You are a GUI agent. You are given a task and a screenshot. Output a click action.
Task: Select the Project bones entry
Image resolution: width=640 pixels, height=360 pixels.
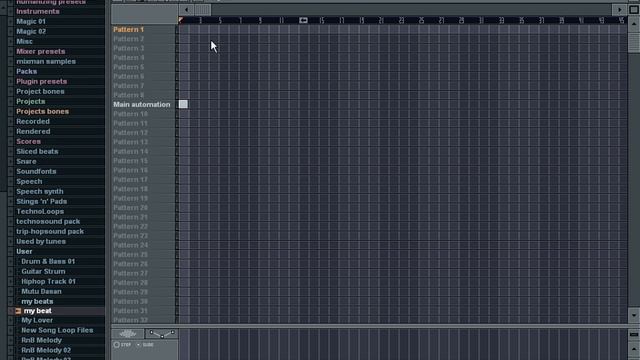point(40,91)
